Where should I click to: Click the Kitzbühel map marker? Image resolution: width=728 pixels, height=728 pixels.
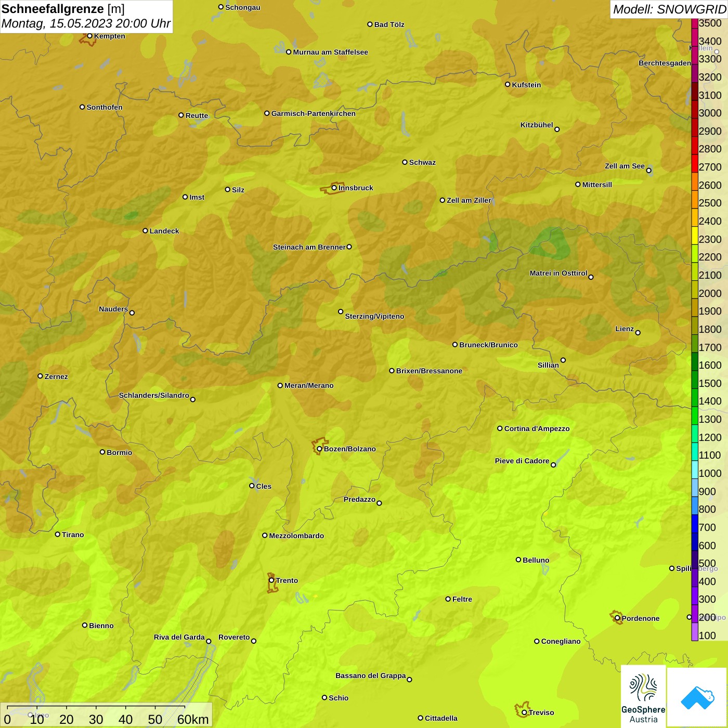(x=557, y=129)
